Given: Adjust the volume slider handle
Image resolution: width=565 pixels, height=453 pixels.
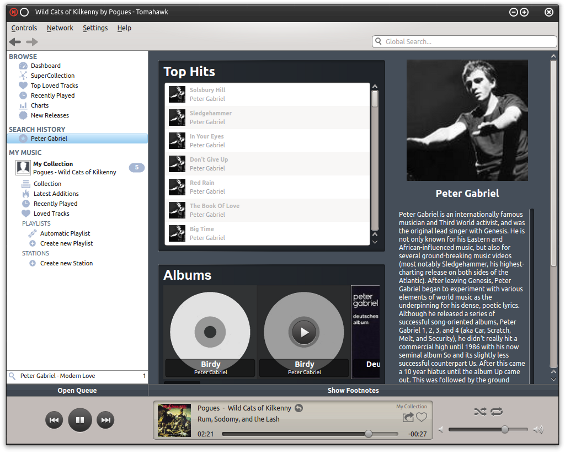Looking at the screenshot, I should (x=505, y=429).
